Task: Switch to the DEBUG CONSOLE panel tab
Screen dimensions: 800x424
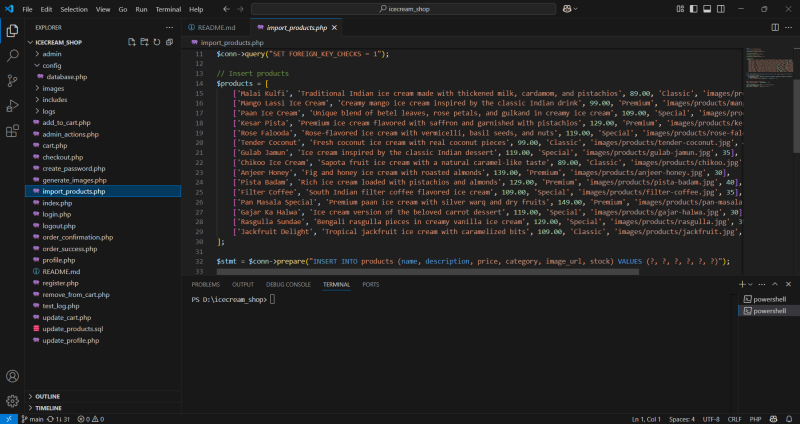Action: 288,284
